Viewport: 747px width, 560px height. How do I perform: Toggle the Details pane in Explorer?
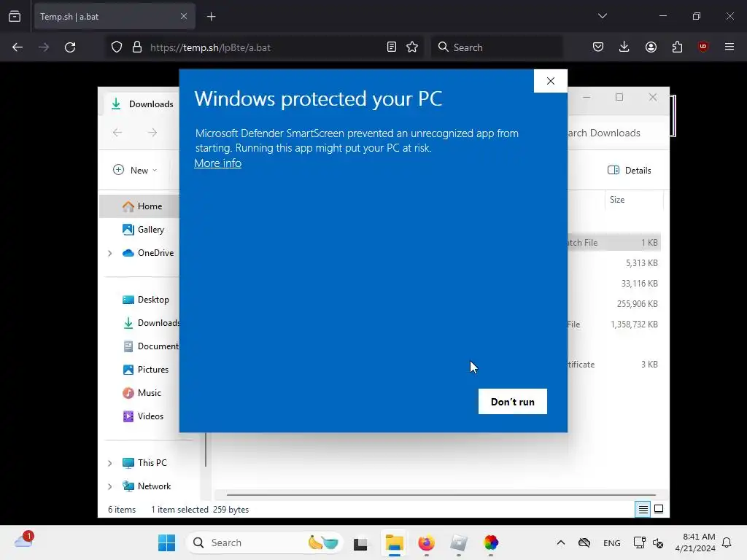[x=629, y=171]
